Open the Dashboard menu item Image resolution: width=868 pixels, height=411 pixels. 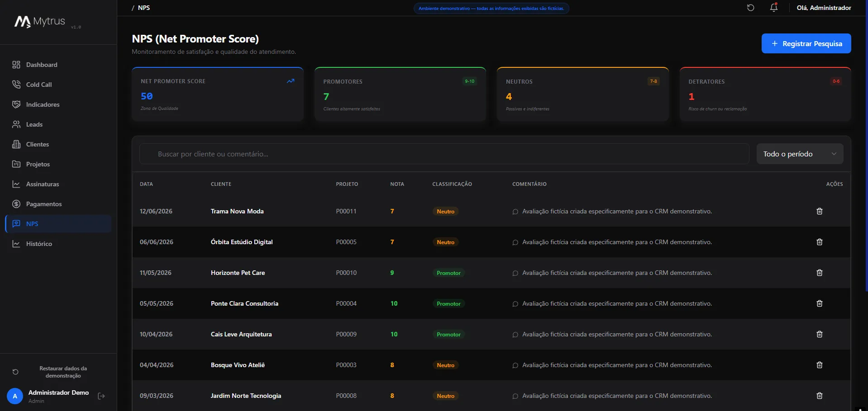[x=58, y=65]
